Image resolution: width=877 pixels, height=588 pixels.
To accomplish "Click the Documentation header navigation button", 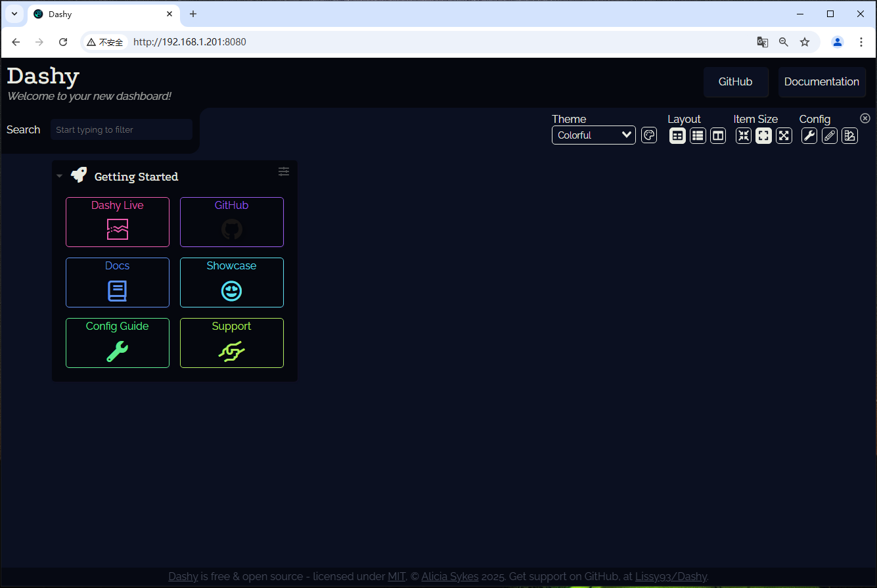I will coord(822,82).
